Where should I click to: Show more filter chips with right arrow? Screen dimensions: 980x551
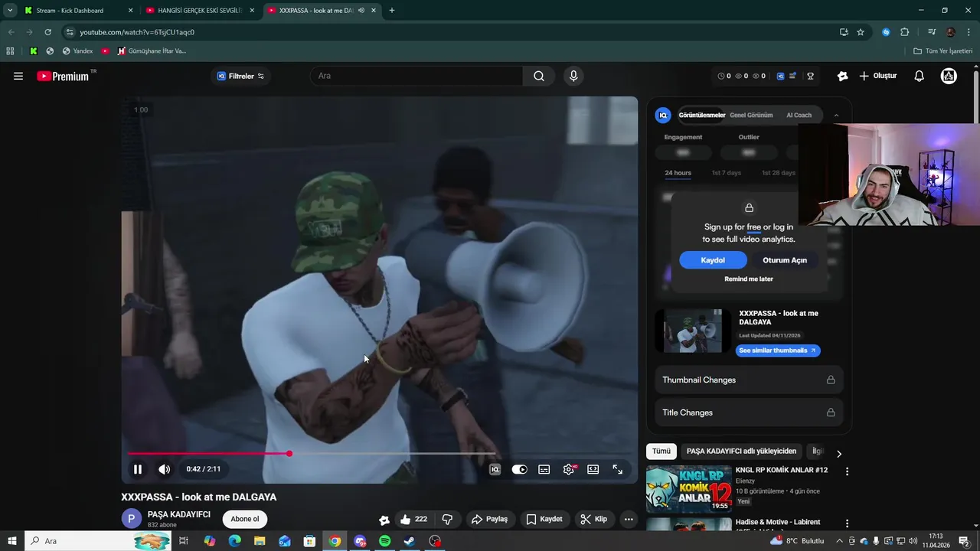click(x=838, y=453)
